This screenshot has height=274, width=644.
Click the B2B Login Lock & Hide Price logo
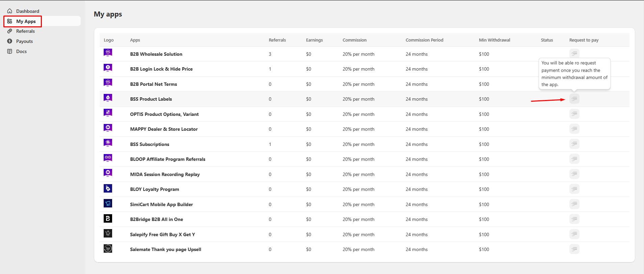coord(108,68)
